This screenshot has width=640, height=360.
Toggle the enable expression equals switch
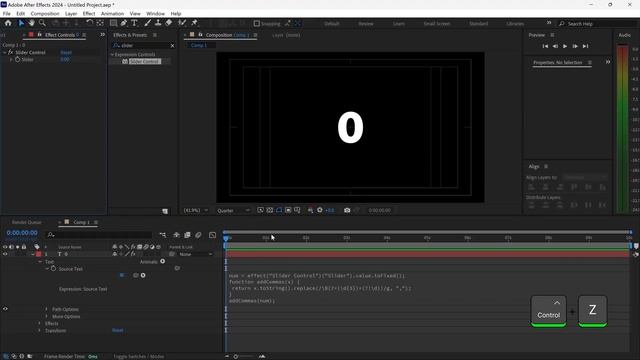tap(122, 276)
